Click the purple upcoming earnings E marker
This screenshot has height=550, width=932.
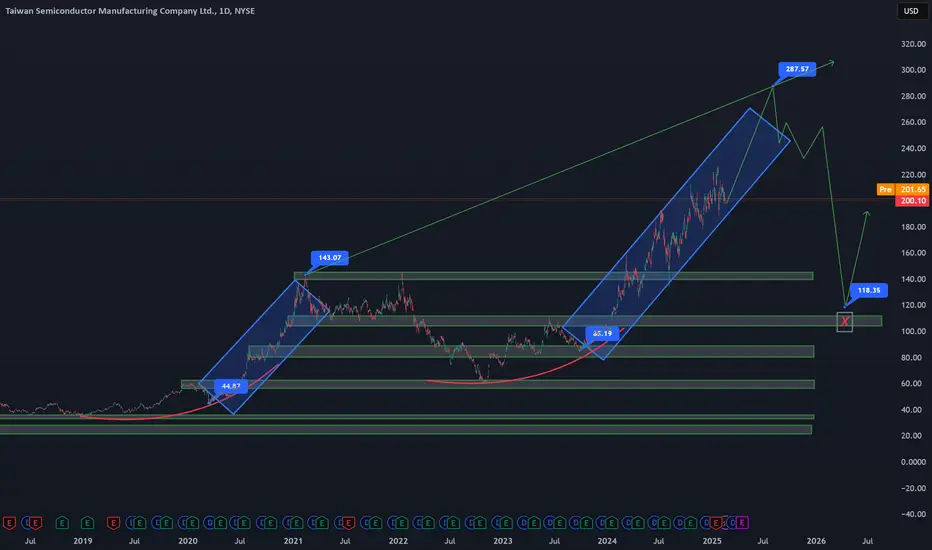tap(742, 523)
